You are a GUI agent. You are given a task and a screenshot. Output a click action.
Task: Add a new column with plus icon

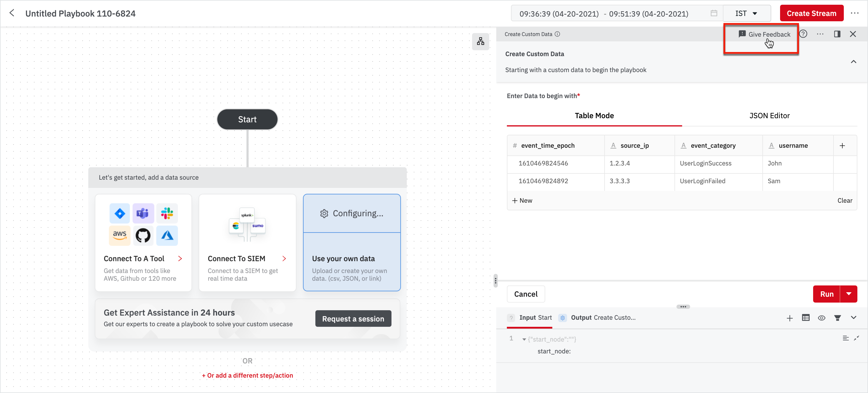[x=842, y=146]
